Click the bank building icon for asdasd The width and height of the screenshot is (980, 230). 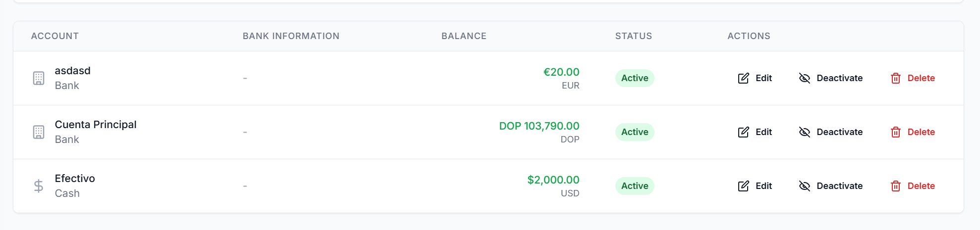coord(39,78)
